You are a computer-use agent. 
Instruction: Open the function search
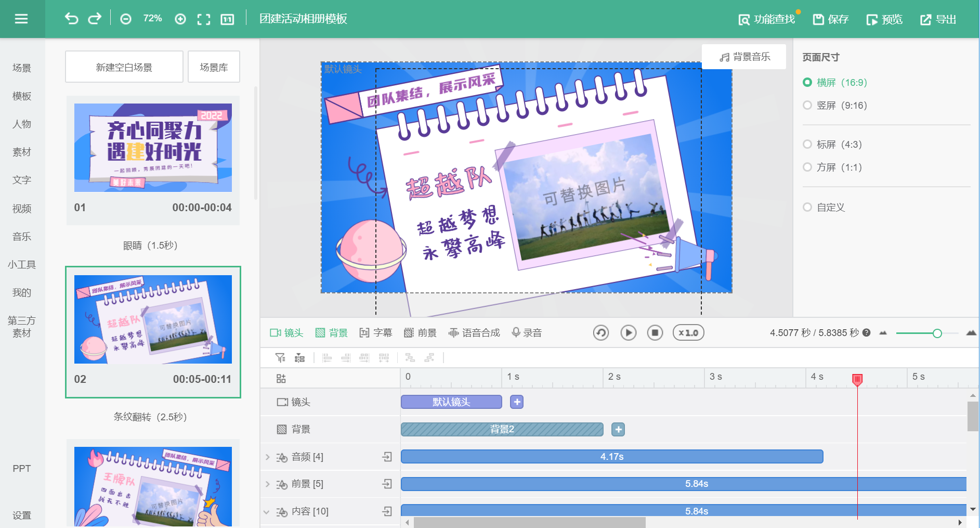click(x=767, y=19)
